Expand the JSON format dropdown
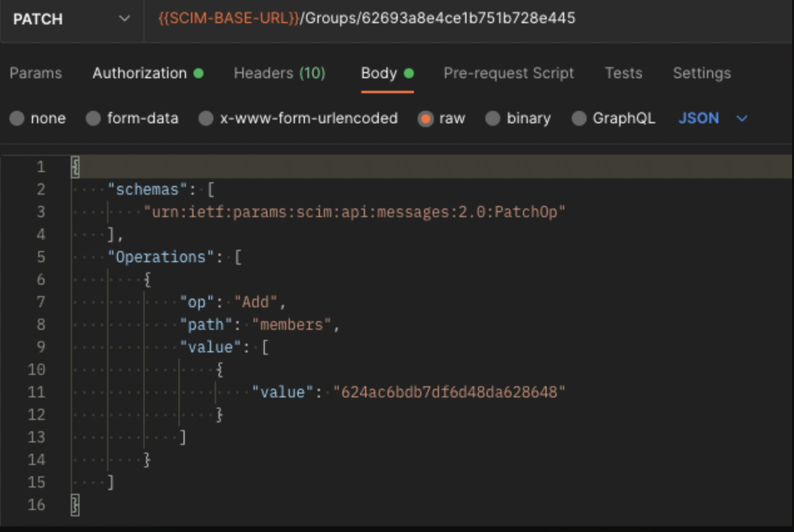Image resolution: width=794 pixels, height=532 pixels. (713, 119)
